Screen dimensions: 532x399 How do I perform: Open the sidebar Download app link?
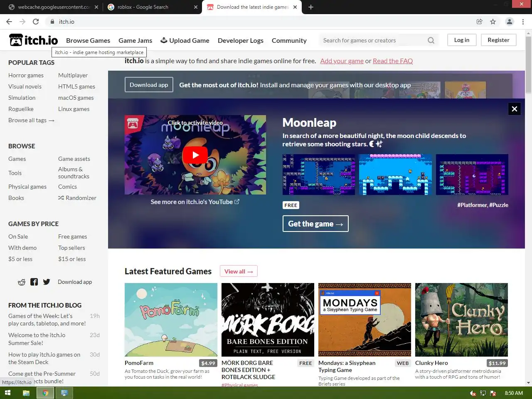[75, 282]
